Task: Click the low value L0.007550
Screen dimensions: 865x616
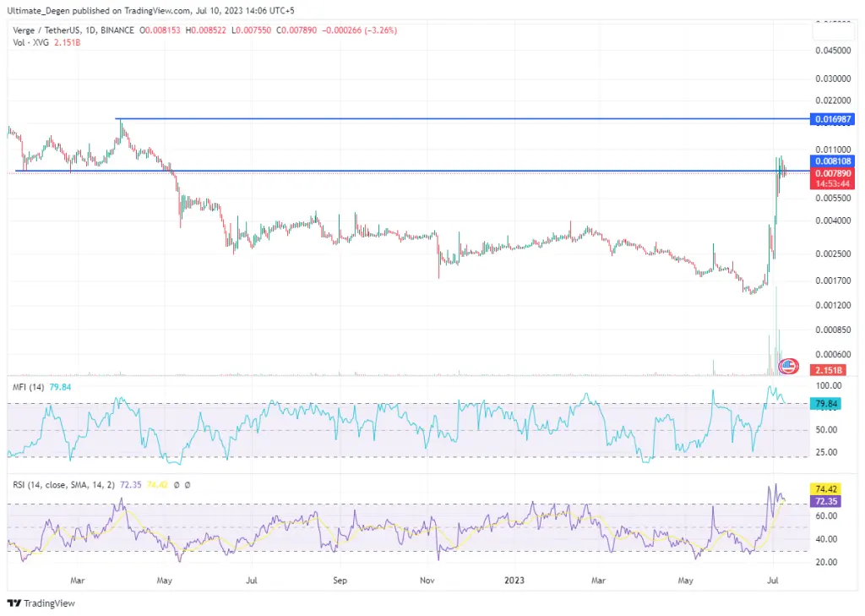Action: [x=251, y=30]
